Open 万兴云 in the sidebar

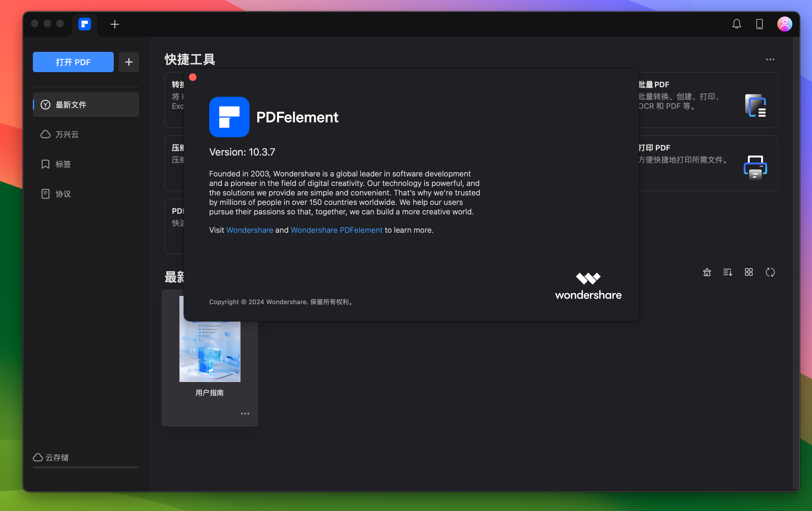point(86,134)
